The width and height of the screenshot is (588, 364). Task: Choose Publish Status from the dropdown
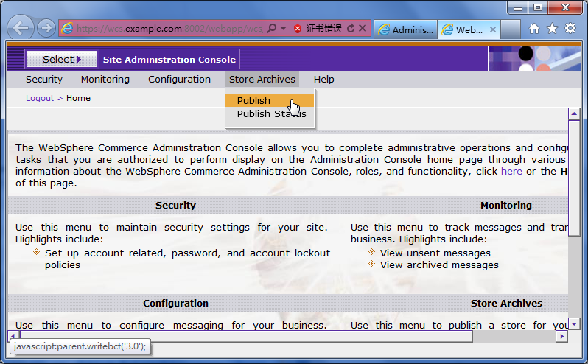pyautogui.click(x=270, y=114)
